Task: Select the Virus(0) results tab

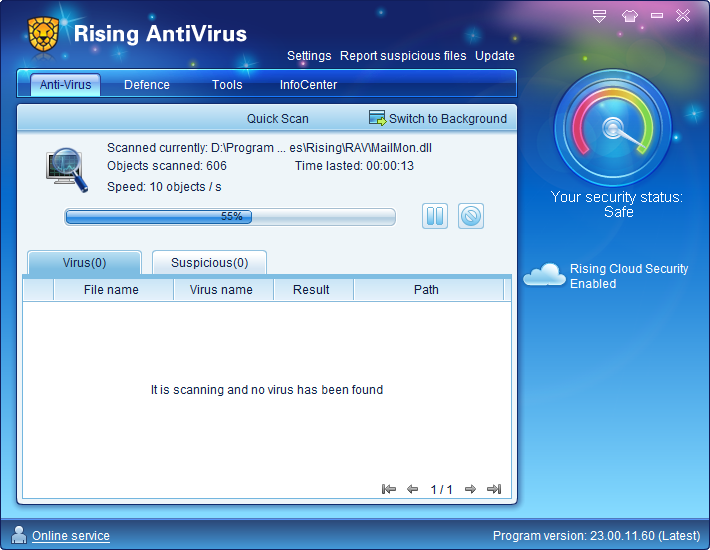Action: (x=85, y=263)
